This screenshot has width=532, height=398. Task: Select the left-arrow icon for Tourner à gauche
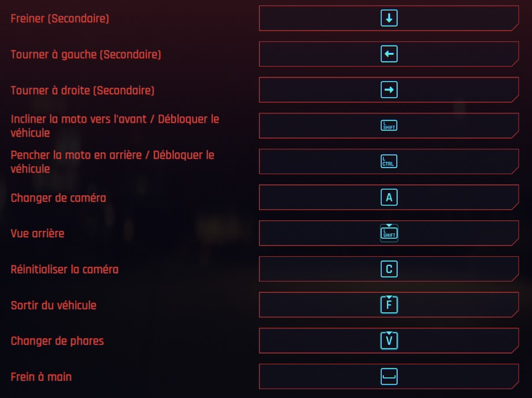(389, 54)
